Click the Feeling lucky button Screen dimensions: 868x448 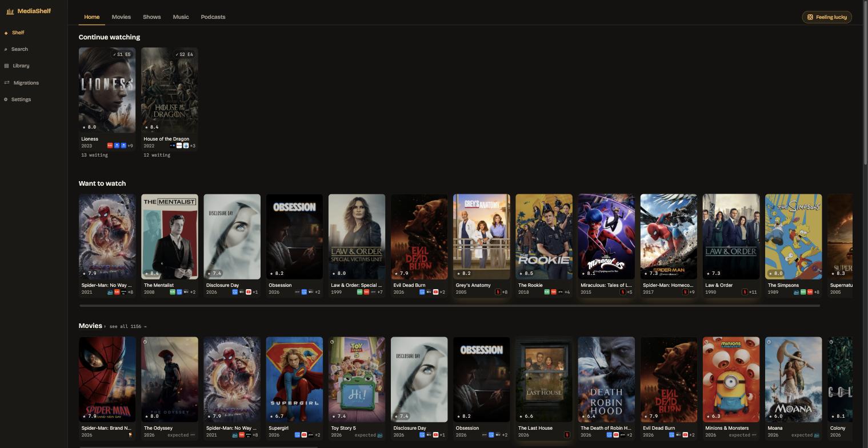[x=827, y=17]
